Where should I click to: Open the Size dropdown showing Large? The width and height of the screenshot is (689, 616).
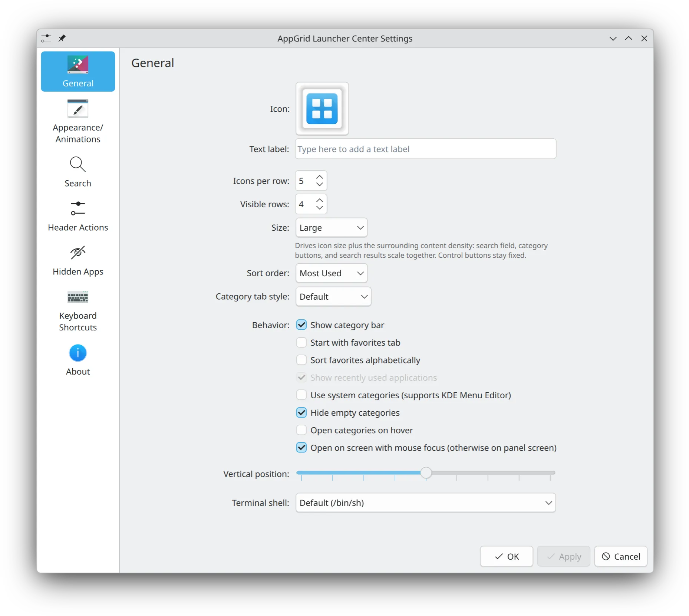(332, 227)
